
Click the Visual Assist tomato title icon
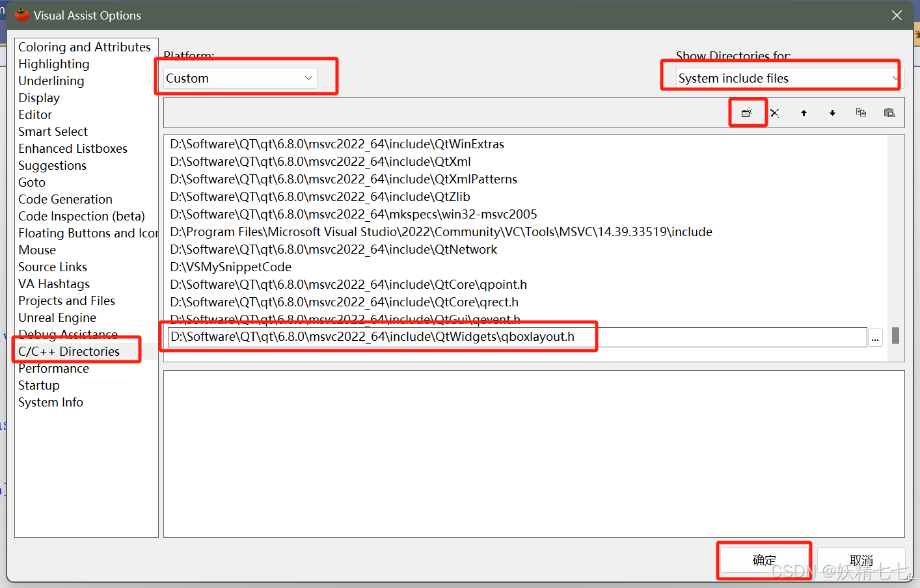click(22, 15)
